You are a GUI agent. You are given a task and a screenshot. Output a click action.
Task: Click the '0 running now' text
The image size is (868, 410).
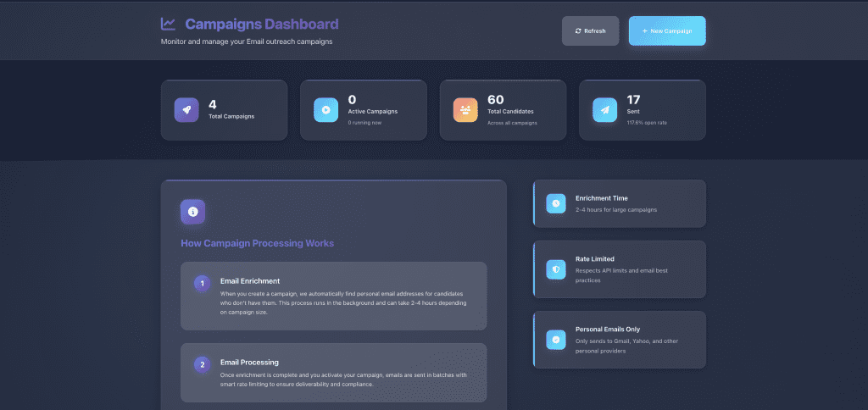(364, 123)
